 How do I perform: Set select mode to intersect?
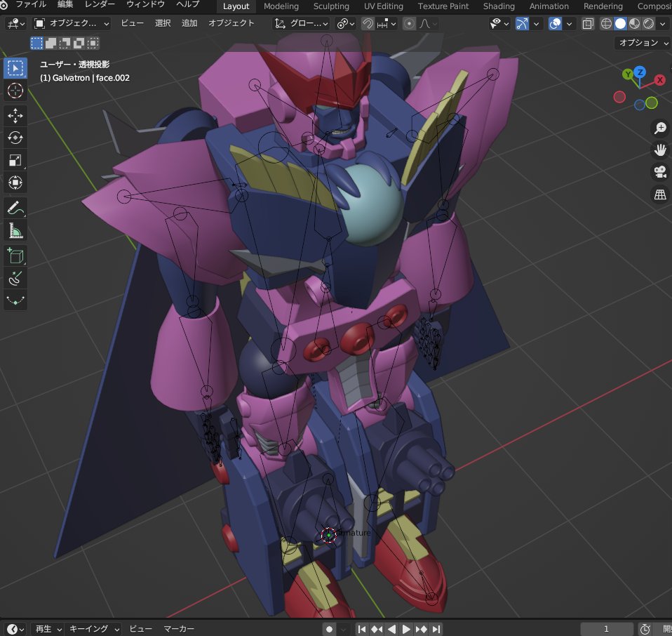93,43
